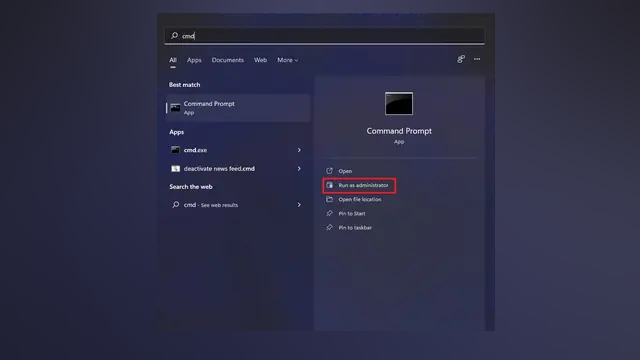Screen dimensions: 640x360
Task: Select cmd - See web results
Action: click(238, 205)
